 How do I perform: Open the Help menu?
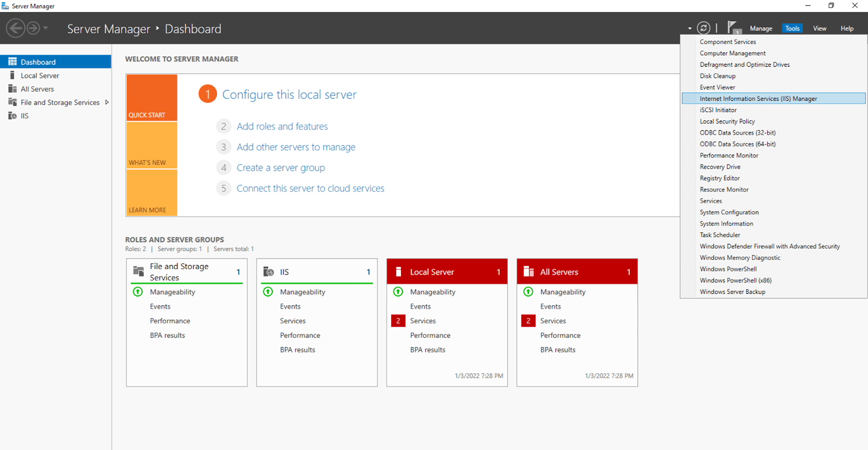[x=847, y=29]
